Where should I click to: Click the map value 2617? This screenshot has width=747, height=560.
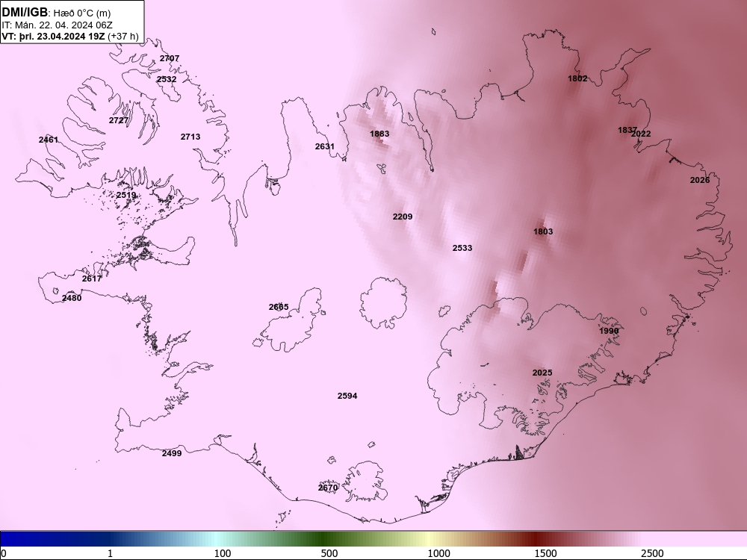[91, 279]
